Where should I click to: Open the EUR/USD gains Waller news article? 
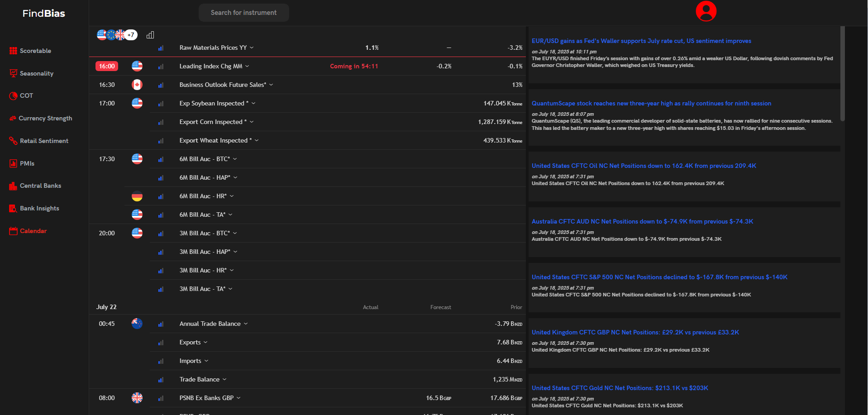click(x=641, y=41)
